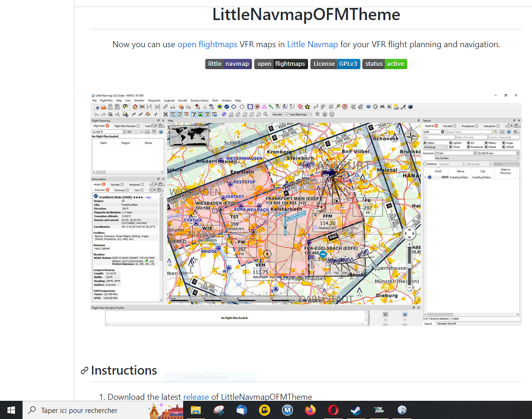Open the blue M app in the taskbar
This screenshot has width=532, height=419.
pos(288,410)
